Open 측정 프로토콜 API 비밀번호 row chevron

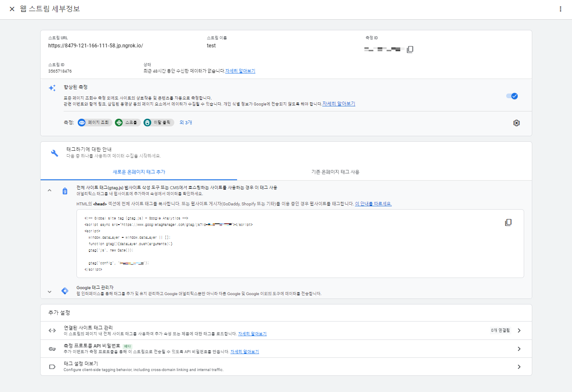(x=519, y=349)
